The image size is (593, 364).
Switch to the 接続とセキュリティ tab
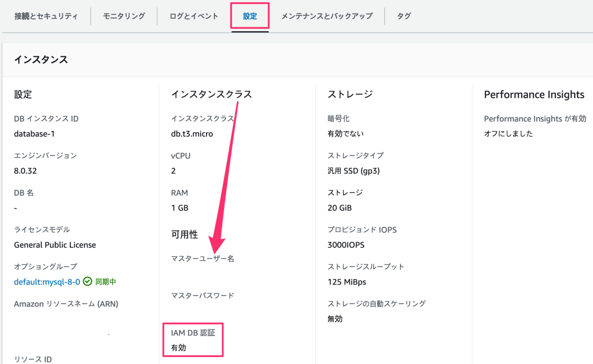click(x=45, y=16)
